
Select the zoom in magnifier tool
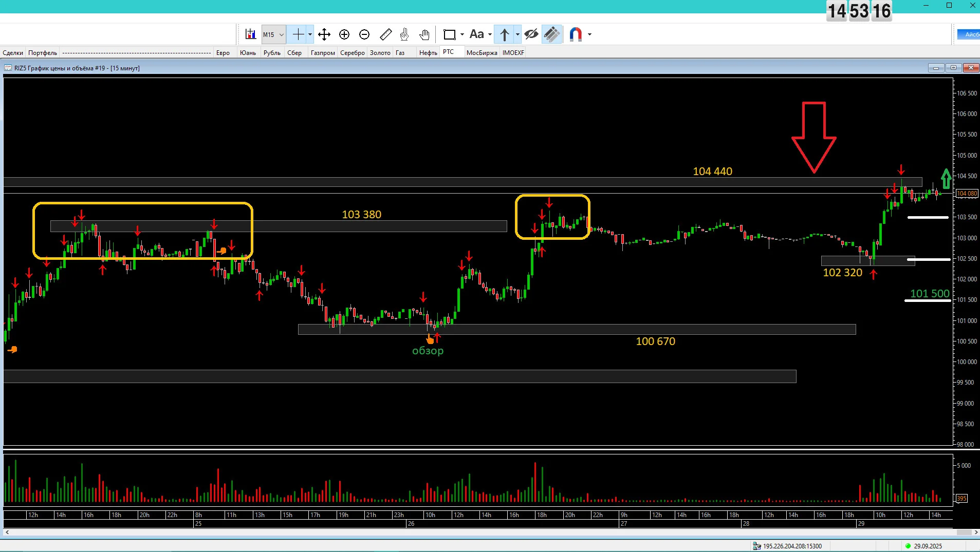[344, 34]
